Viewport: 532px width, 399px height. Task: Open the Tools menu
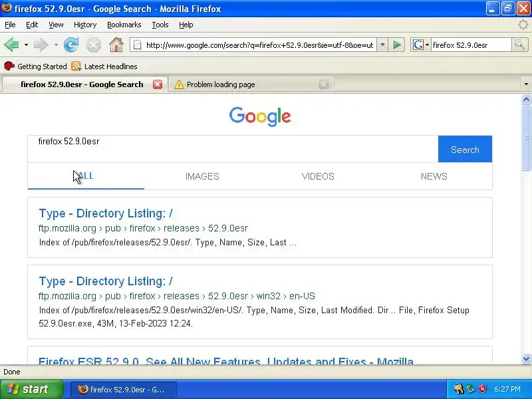[x=160, y=25]
